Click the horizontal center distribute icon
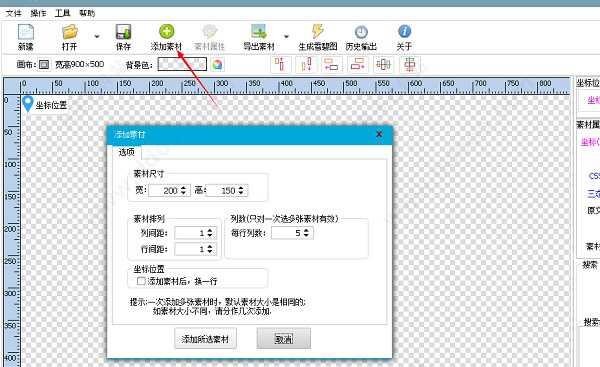Screen dimensions: 600x367 pos(384,64)
